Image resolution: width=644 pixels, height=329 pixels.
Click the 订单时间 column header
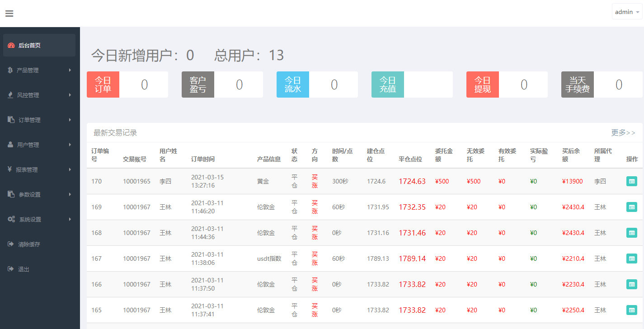coord(203,159)
